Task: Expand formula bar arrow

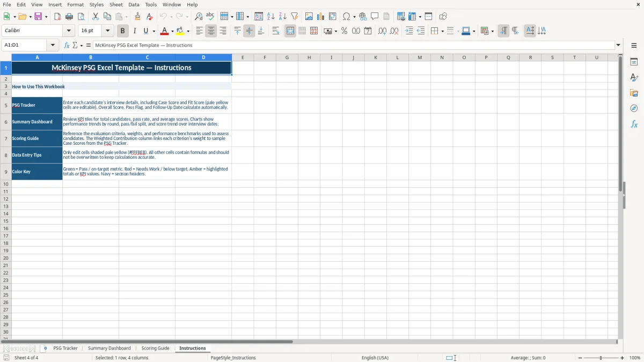Action: (618, 45)
